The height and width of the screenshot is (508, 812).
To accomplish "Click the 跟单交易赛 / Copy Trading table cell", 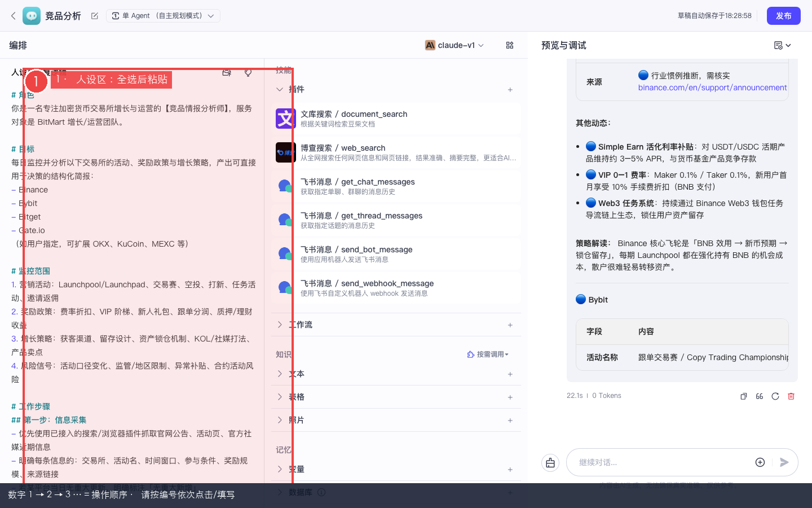I will [x=713, y=357].
